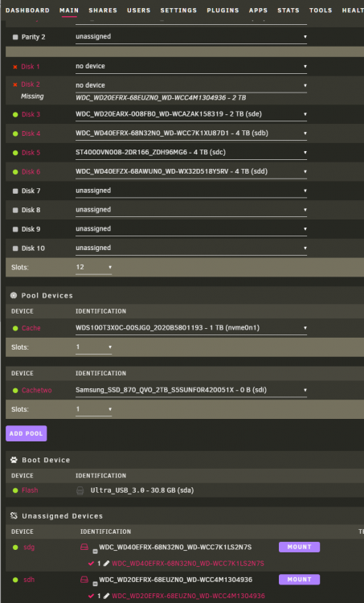Viewport: 364px width, 603px height.
Task: Open the Disk 5 device dropdown
Action: point(191,153)
